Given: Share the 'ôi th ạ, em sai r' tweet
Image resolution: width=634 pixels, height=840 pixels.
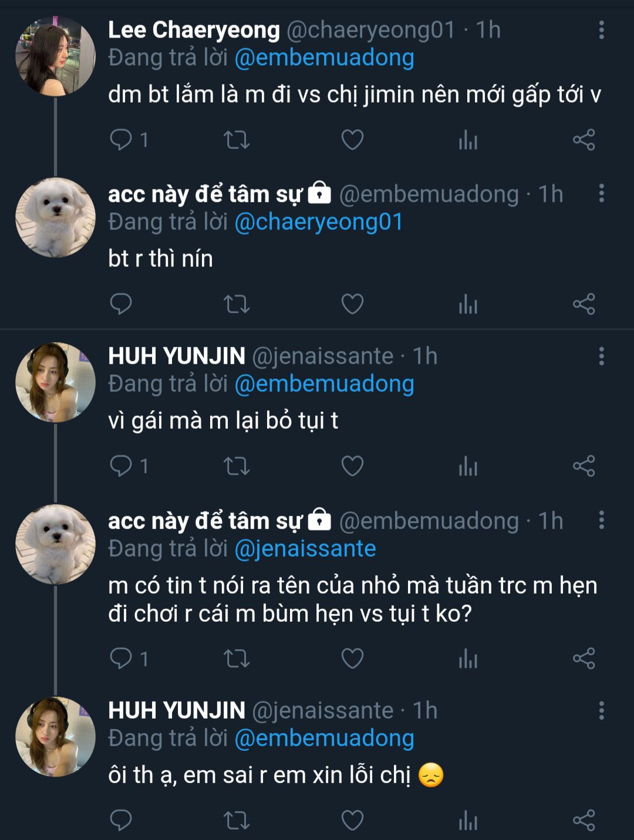Looking at the screenshot, I should coord(584,820).
